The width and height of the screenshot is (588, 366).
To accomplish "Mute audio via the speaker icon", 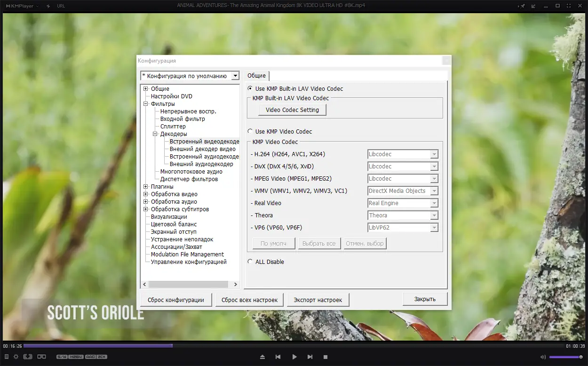I will pyautogui.click(x=543, y=357).
